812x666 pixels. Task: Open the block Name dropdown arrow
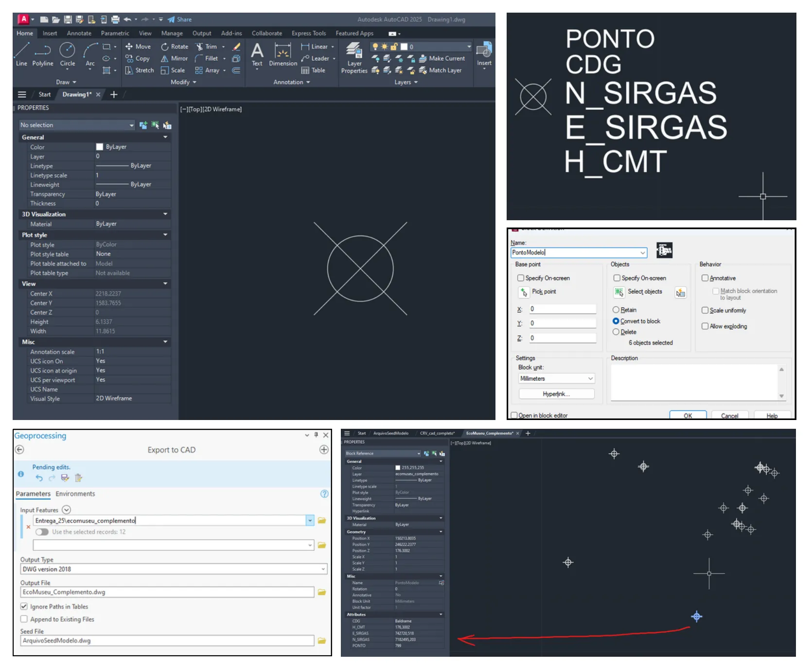coord(643,252)
